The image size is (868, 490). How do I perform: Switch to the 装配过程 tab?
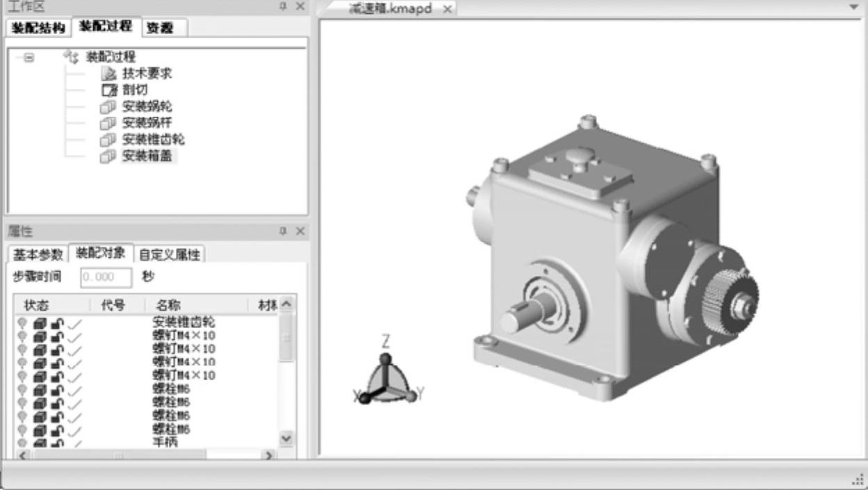[x=106, y=26]
